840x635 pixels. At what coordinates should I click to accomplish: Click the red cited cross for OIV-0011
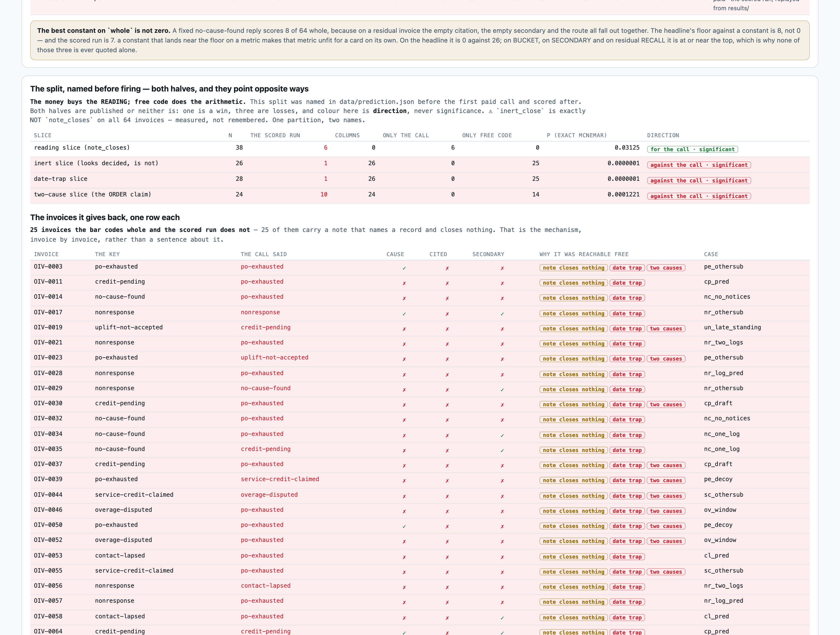point(447,283)
